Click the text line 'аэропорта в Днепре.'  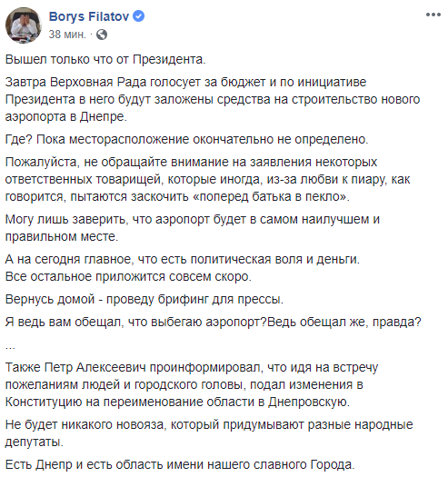pyautogui.click(x=66, y=116)
